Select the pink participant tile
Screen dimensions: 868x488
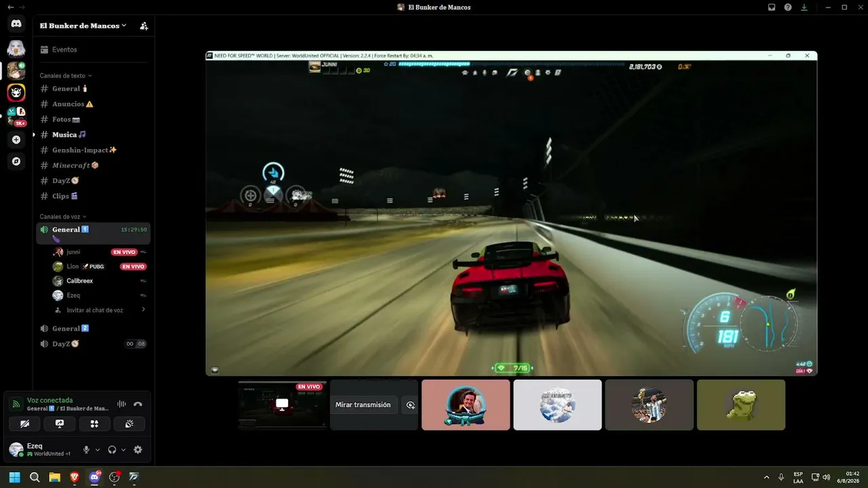coord(466,405)
